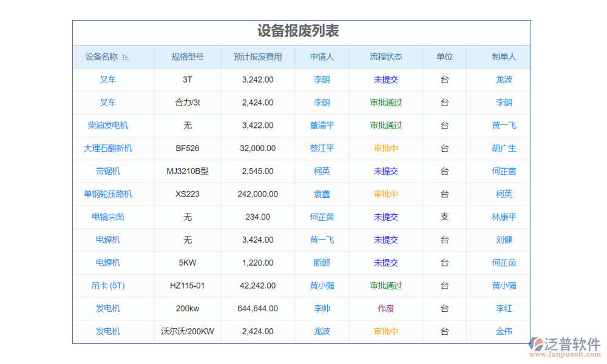The height and width of the screenshot is (364, 607).
Task: Open the 单钢轮压路机 record
Action: coord(108,194)
